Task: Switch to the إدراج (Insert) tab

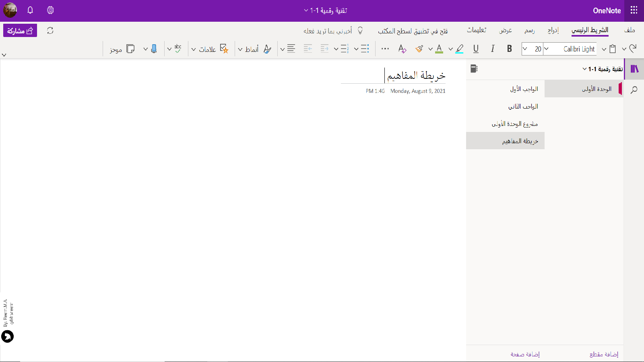Action: 553,31
